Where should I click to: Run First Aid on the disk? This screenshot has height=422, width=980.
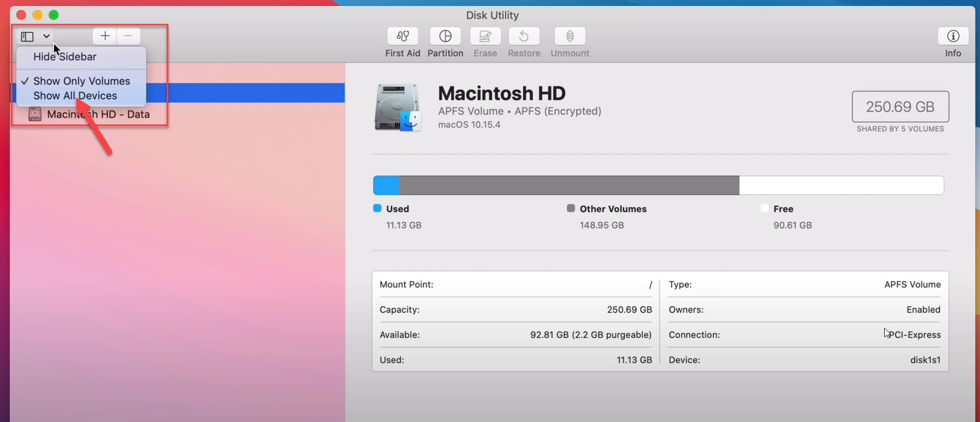click(x=402, y=36)
